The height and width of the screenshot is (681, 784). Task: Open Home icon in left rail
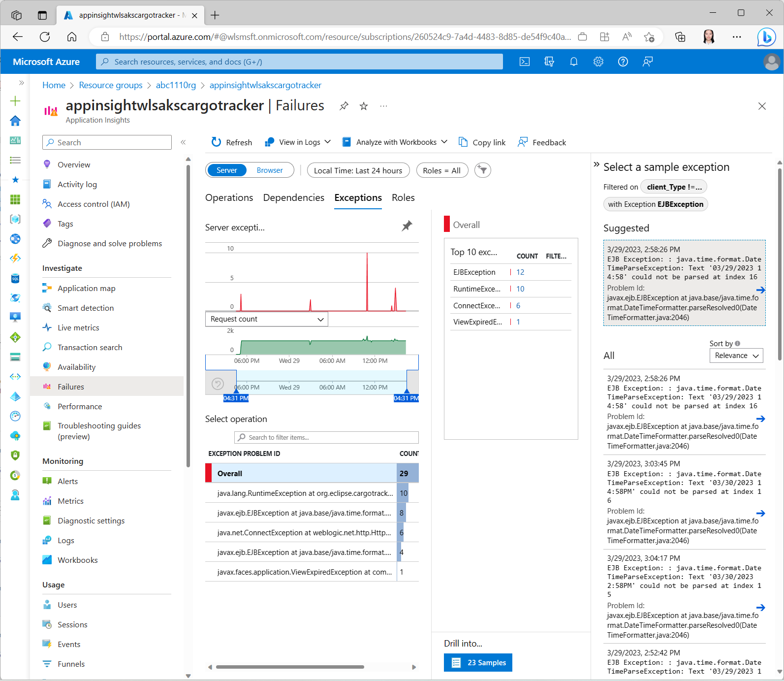pos(15,121)
